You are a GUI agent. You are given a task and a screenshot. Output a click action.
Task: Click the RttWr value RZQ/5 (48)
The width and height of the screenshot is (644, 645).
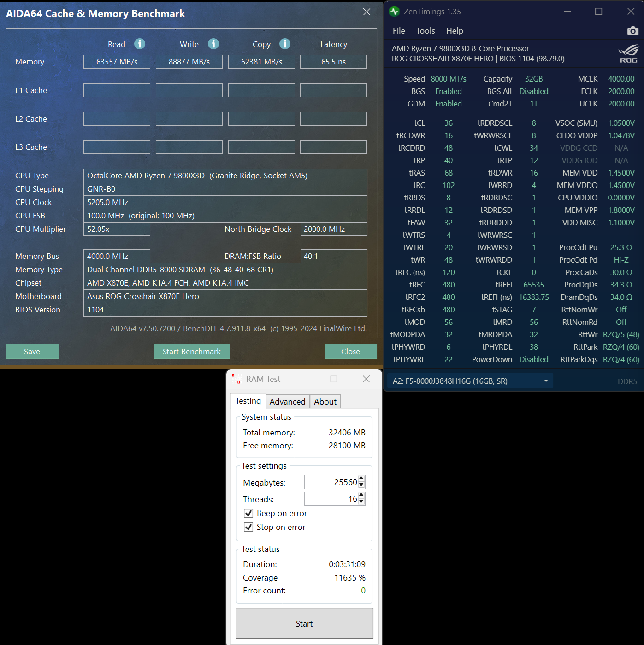pyautogui.click(x=621, y=334)
